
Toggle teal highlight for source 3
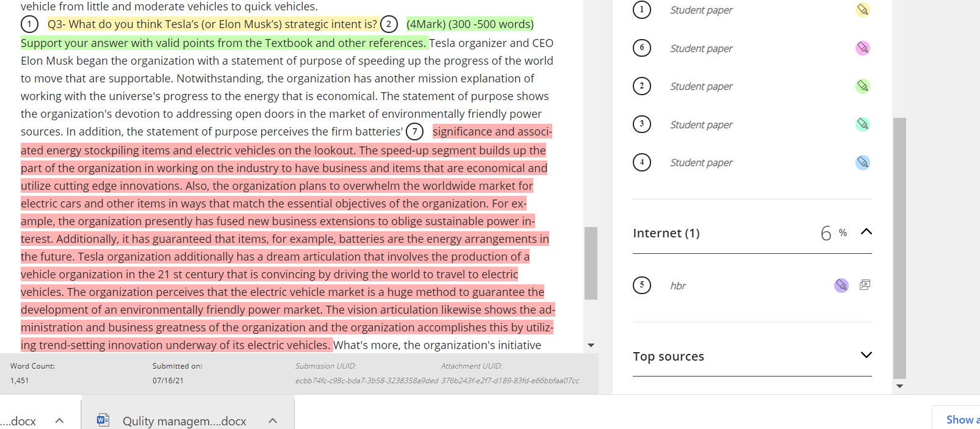point(862,124)
